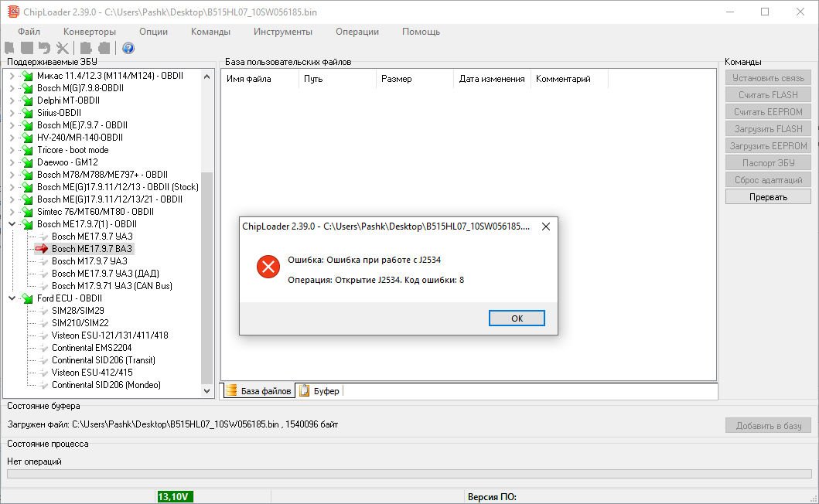Click red arrow icon beside Bosch ME17.9.7 ВАЗ
The width and height of the screenshot is (819, 504).
click(42, 249)
